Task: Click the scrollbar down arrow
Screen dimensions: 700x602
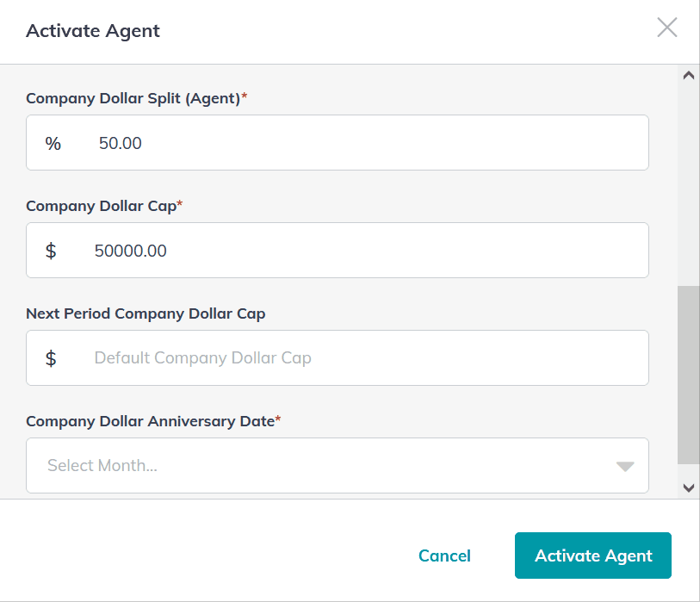Action: click(x=689, y=487)
